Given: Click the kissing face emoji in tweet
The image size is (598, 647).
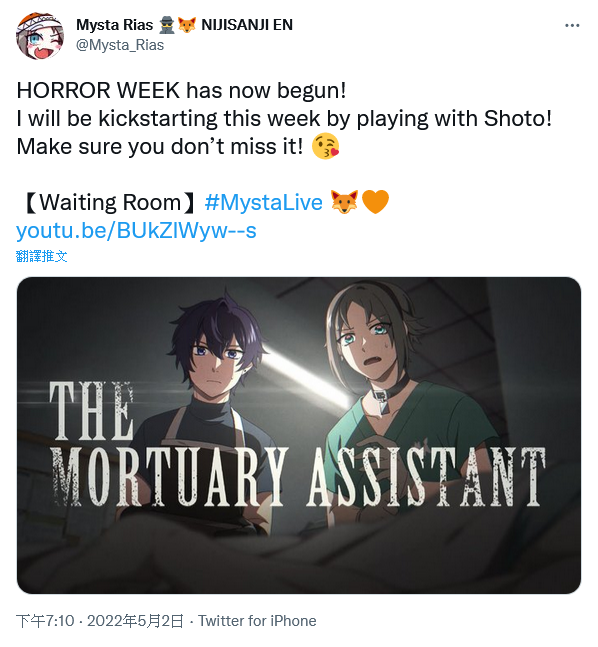Looking at the screenshot, I should tap(325, 146).
